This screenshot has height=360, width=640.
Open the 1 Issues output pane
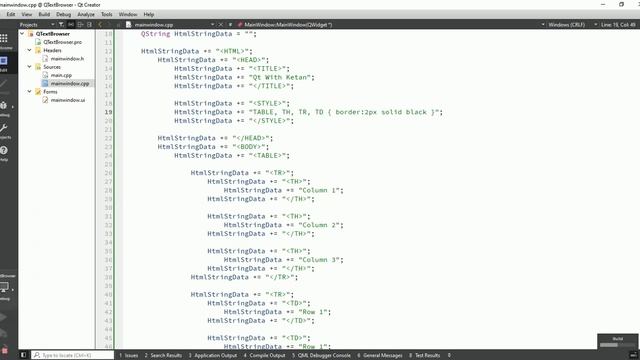coord(129,355)
